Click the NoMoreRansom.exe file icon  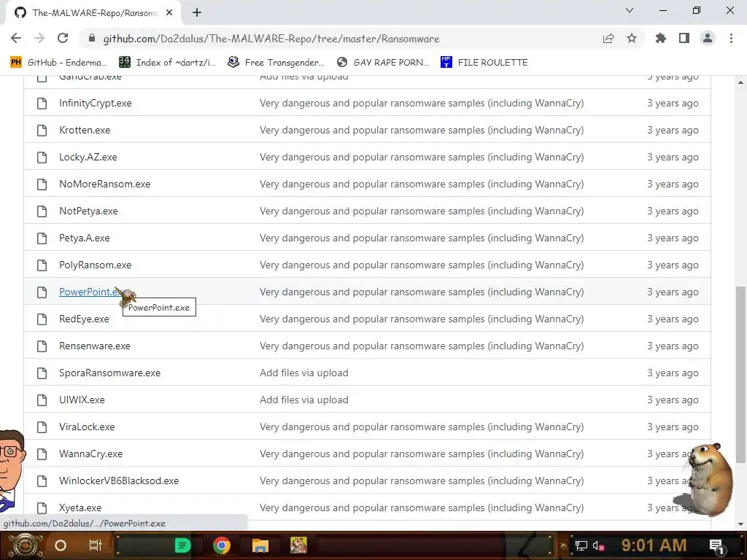click(x=42, y=184)
